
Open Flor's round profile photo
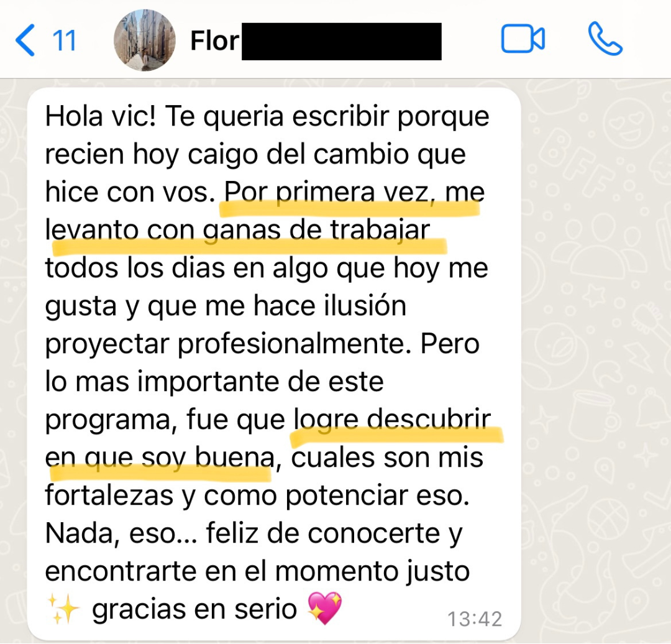click(145, 40)
